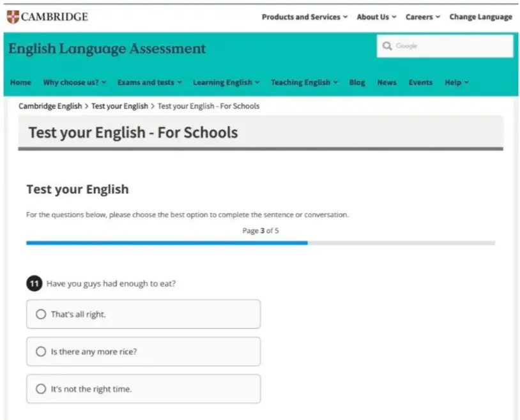The height and width of the screenshot is (420, 520).
Task: Click English Language Assessment heading
Action: [x=107, y=49]
